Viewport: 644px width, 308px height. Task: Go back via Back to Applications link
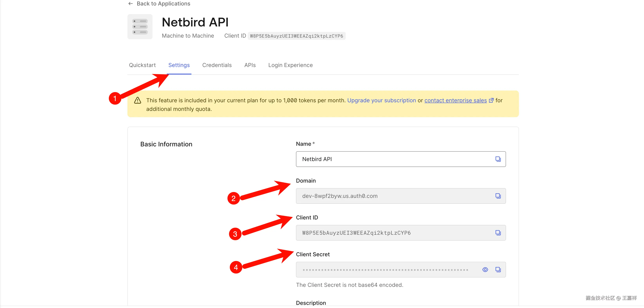point(163,4)
